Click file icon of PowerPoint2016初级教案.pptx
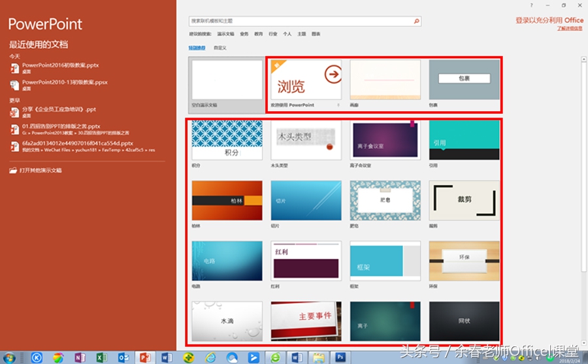Screen dimensions: 588x364 tap(14, 68)
